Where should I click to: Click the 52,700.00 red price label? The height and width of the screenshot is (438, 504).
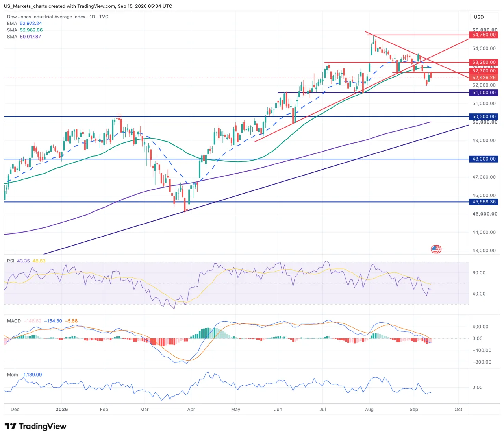(x=484, y=71)
